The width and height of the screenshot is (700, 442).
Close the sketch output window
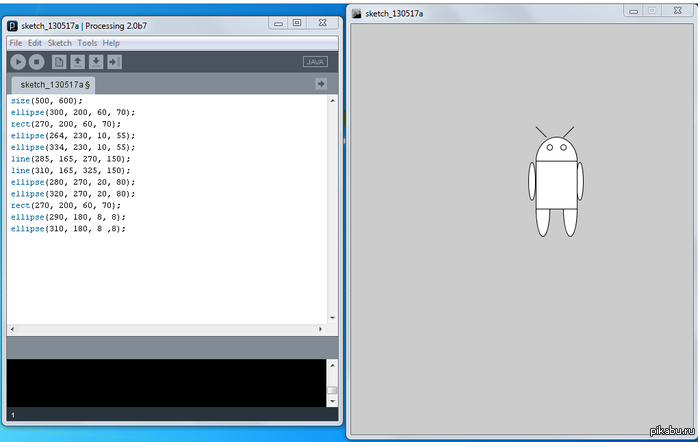point(677,11)
